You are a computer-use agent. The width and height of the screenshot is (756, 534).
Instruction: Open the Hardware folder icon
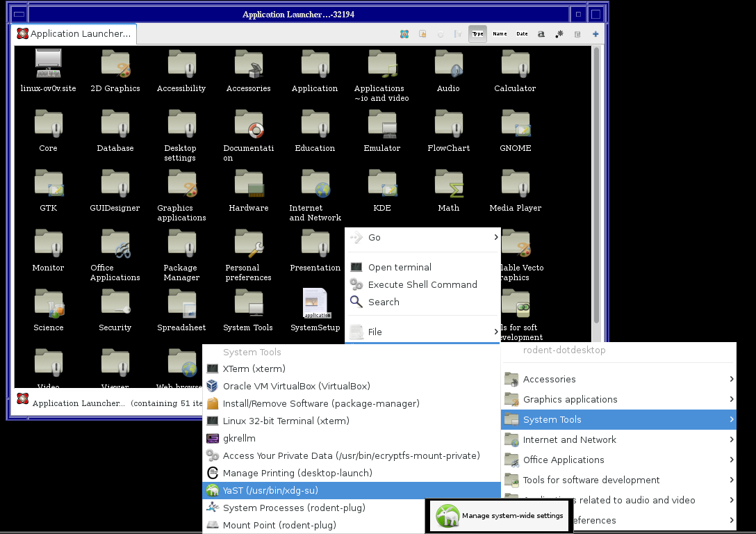click(249, 184)
